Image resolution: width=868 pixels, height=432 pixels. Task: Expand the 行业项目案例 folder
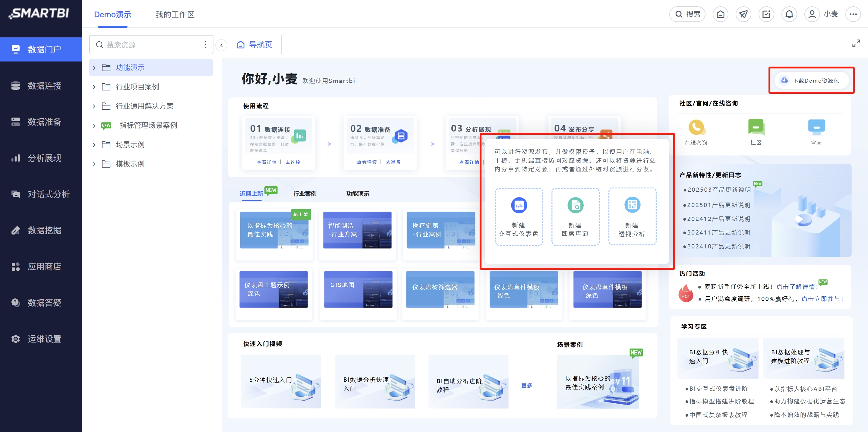point(94,87)
